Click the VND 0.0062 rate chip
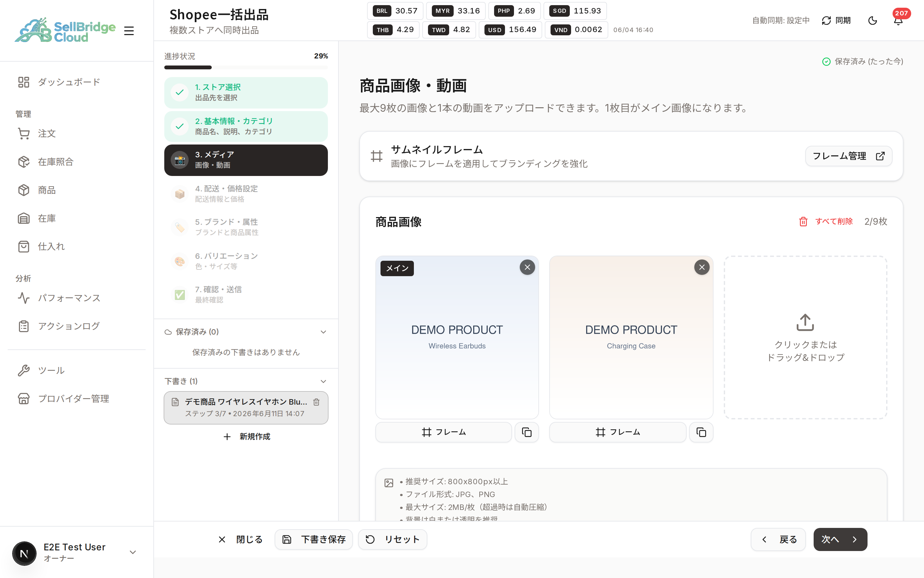Viewport: 924px width, 578px height. click(x=577, y=30)
